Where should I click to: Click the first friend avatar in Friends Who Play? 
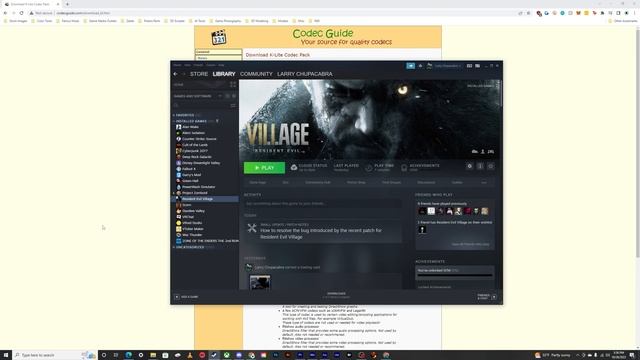[422, 211]
